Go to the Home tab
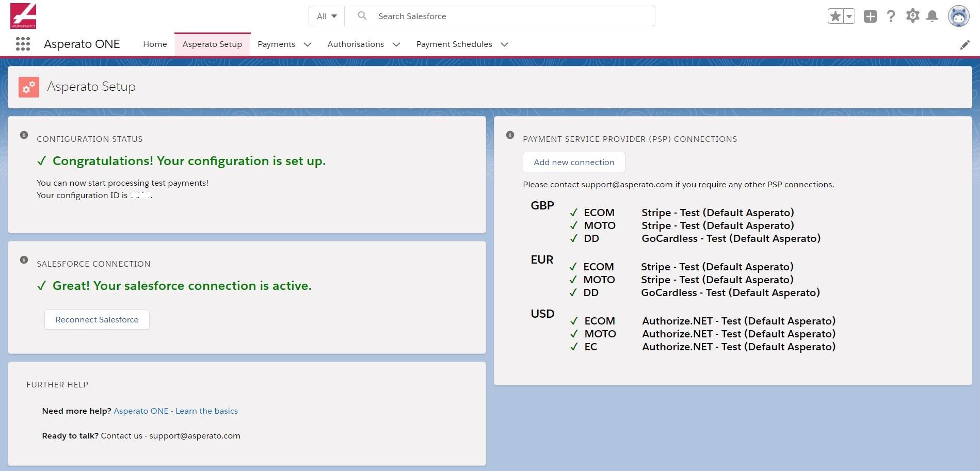Image resolution: width=980 pixels, height=471 pixels. 155,44
